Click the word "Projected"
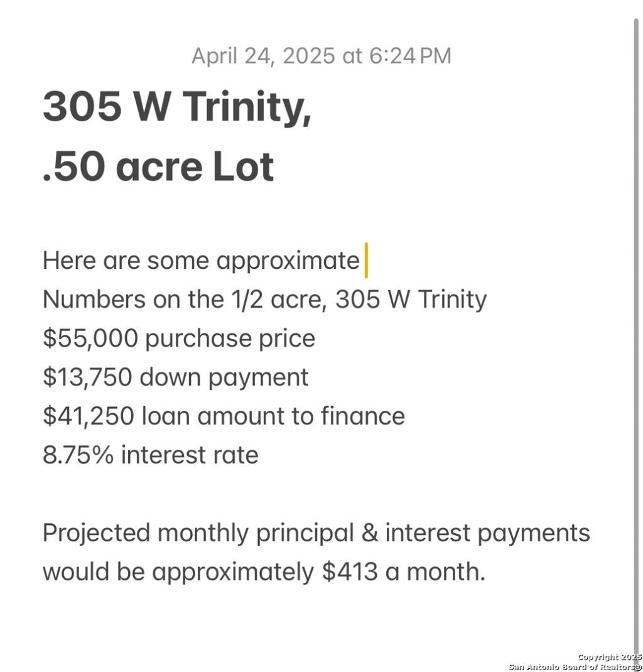 click(x=97, y=533)
